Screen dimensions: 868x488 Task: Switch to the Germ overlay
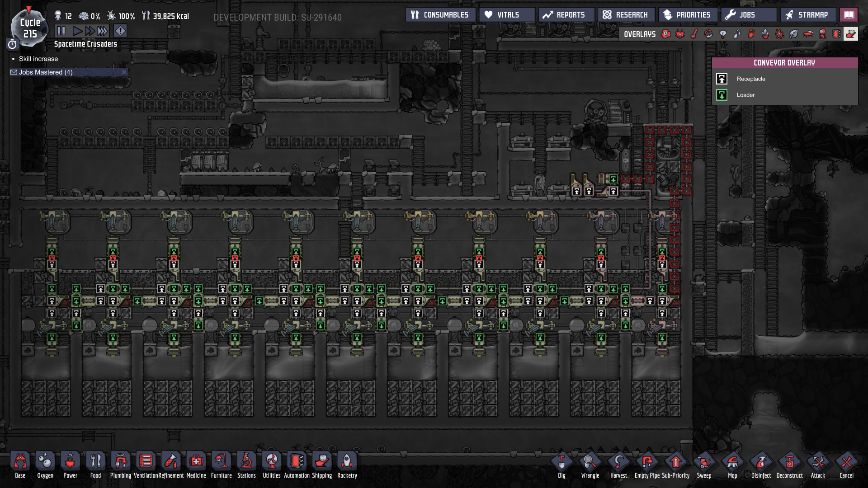[x=779, y=34]
